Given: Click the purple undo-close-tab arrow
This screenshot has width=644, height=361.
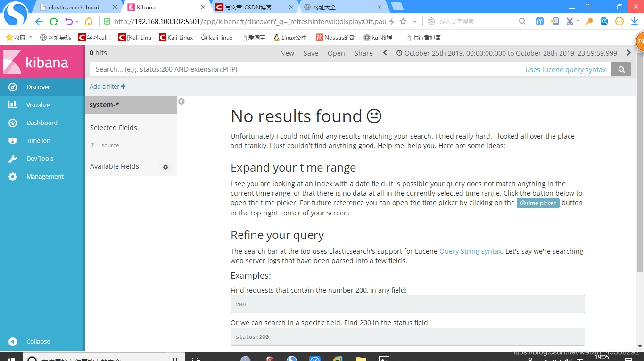Looking at the screenshot, I should pos(69,21).
